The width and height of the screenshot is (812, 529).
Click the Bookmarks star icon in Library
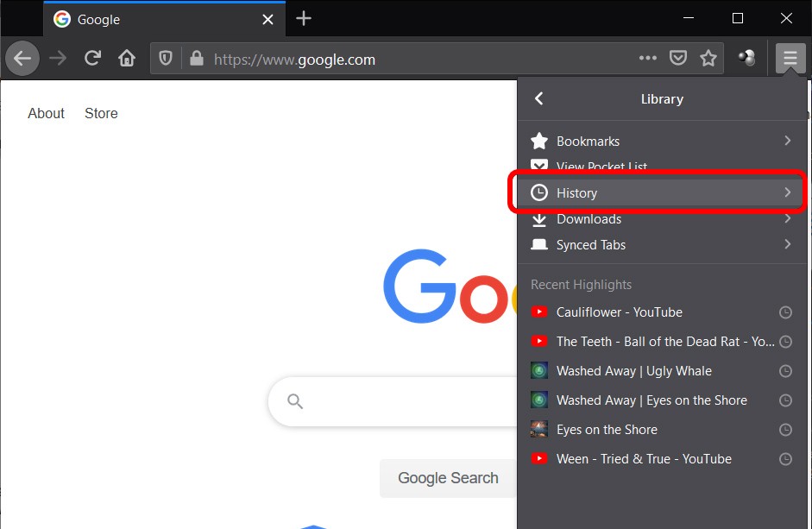click(539, 141)
